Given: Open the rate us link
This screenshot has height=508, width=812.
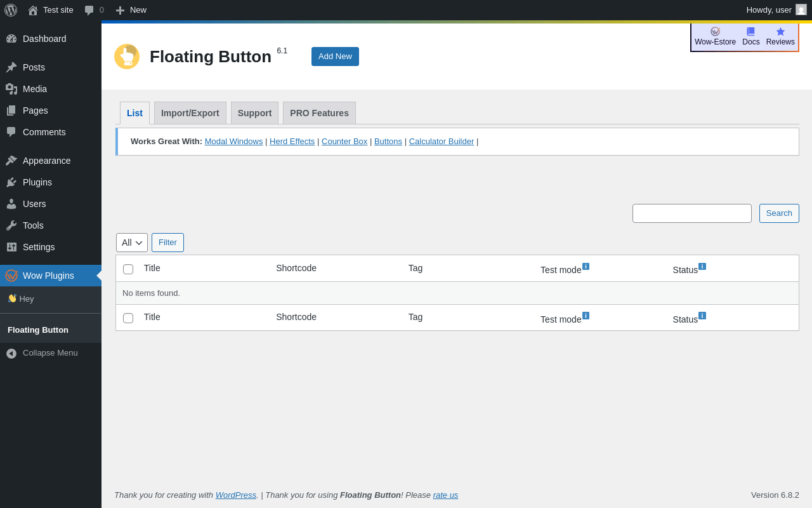Looking at the screenshot, I should (x=445, y=495).
